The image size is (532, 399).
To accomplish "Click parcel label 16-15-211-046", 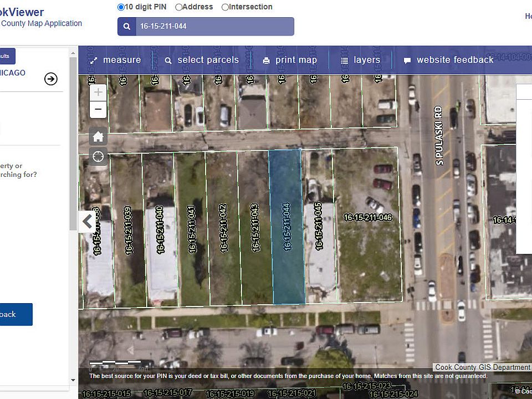I will [x=368, y=217].
